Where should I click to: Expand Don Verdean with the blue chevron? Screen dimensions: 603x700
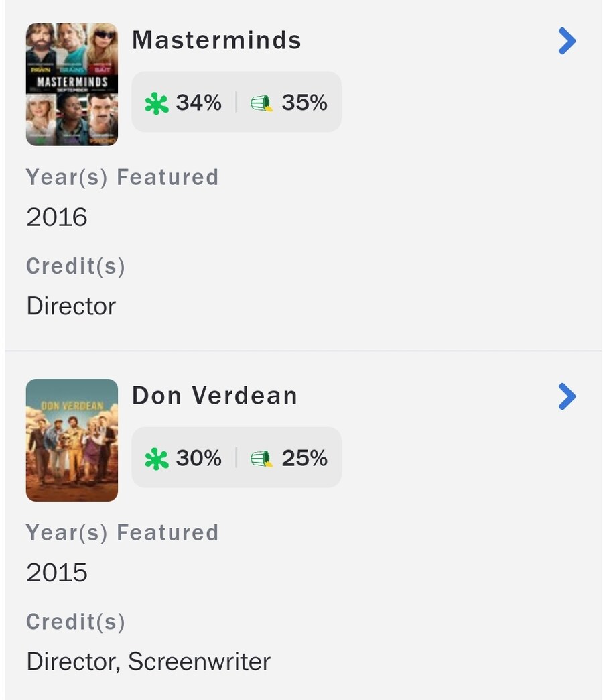pos(567,397)
